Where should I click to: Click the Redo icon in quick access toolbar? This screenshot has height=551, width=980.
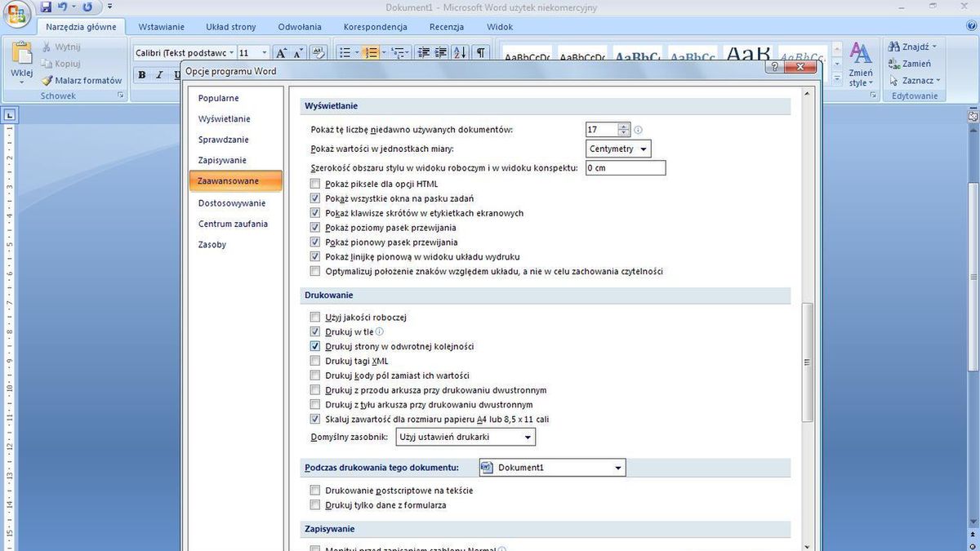pos(87,7)
